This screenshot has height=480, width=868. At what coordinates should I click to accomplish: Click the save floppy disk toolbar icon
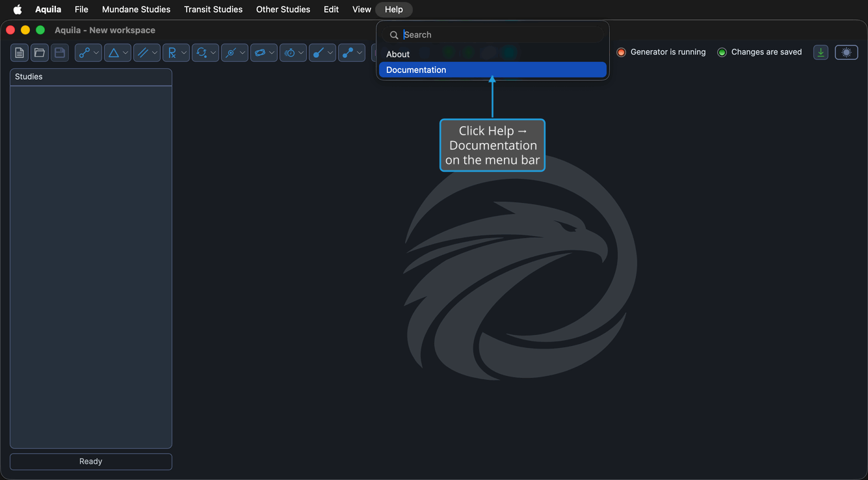coord(60,53)
